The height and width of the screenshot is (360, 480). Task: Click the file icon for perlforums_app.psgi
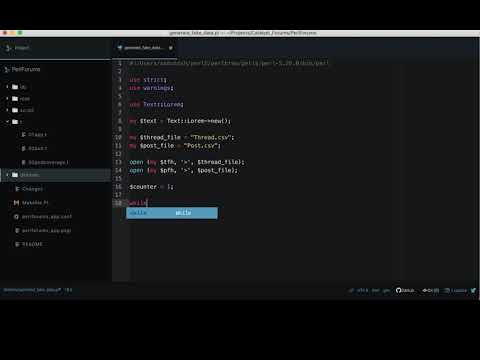click(x=17, y=230)
